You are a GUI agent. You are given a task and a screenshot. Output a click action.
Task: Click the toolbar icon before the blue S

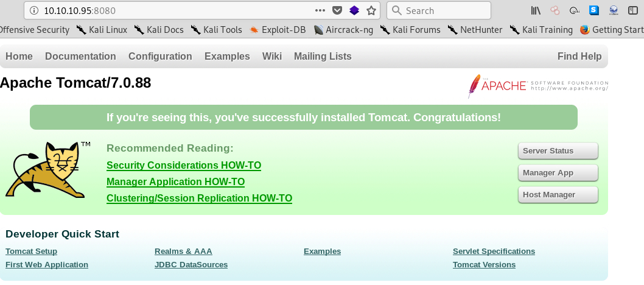(575, 11)
